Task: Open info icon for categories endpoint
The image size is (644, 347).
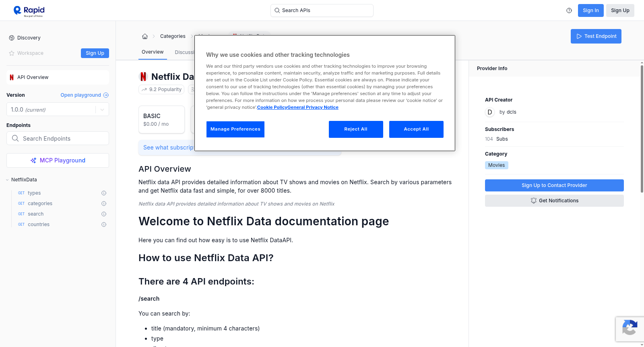Action: (104, 204)
